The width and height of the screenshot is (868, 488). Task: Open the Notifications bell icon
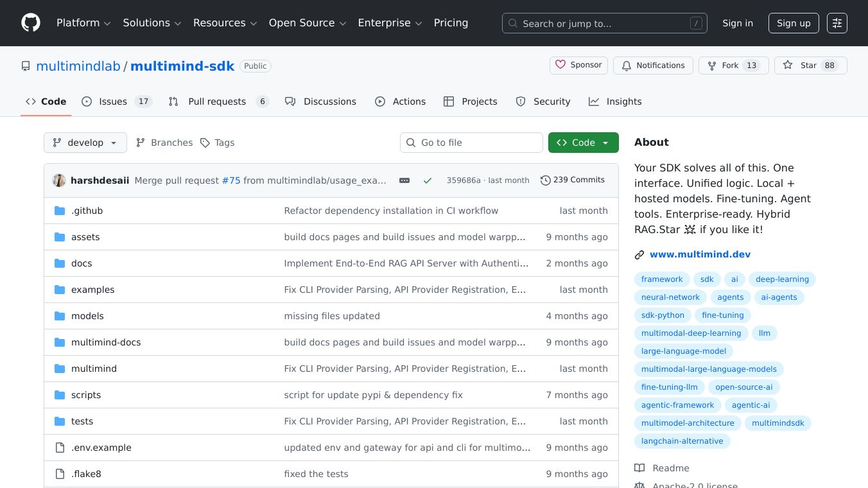(626, 65)
